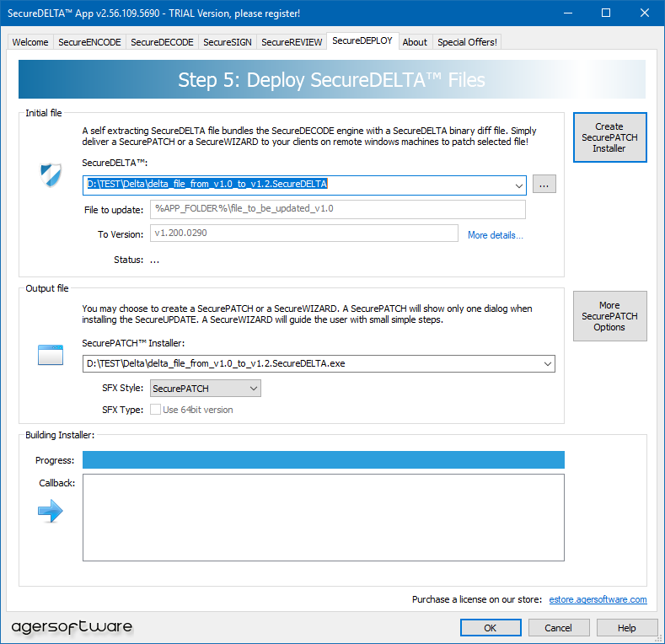Screen dimensions: 665x644
Task: Select the SecureSIGN tab
Action: (228, 42)
